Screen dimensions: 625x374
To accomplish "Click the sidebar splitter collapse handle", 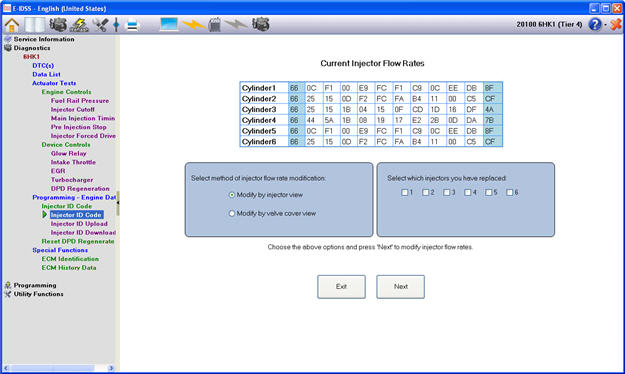I will pyautogui.click(x=118, y=203).
